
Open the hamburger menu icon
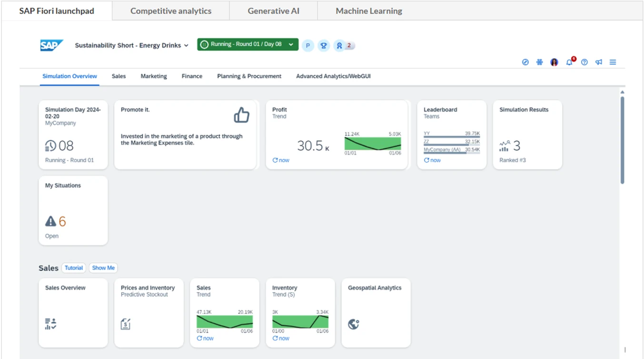(x=613, y=62)
